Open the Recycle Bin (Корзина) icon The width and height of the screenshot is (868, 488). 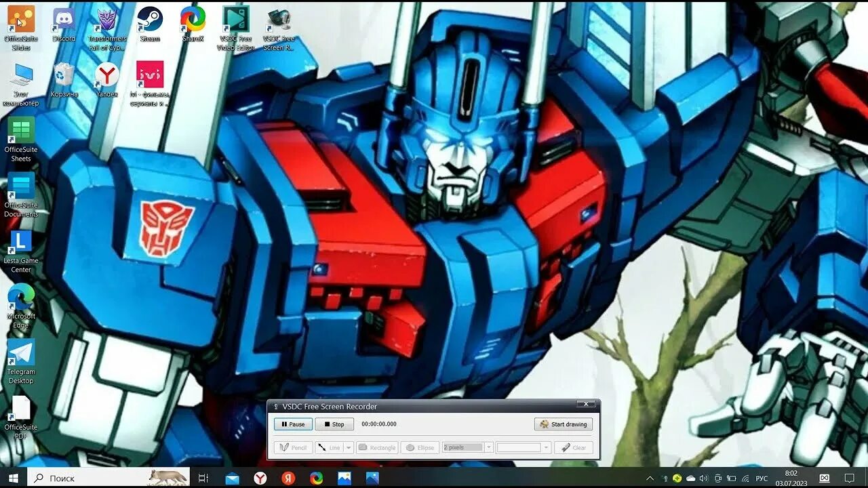click(x=64, y=80)
